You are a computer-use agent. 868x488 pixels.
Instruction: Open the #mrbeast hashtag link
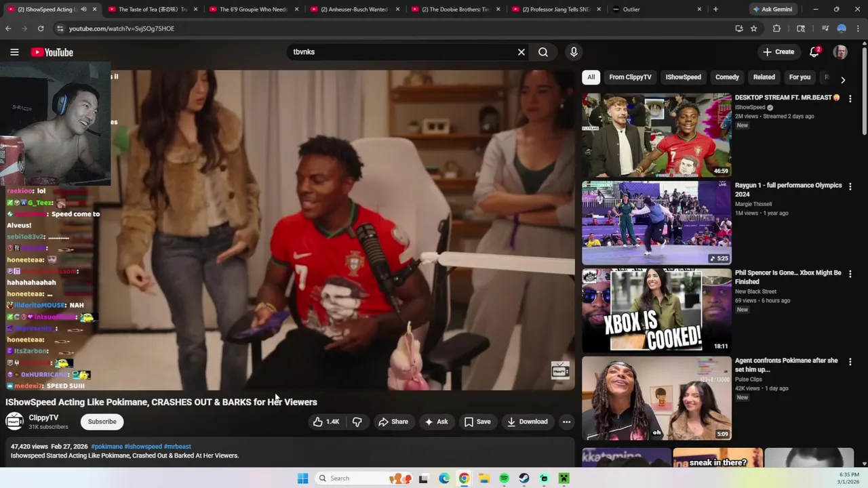point(178,447)
